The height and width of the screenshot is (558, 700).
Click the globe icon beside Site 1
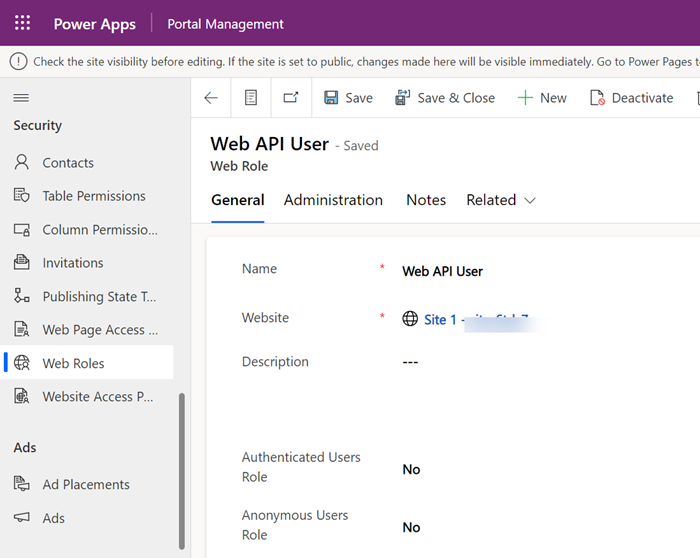click(x=410, y=319)
